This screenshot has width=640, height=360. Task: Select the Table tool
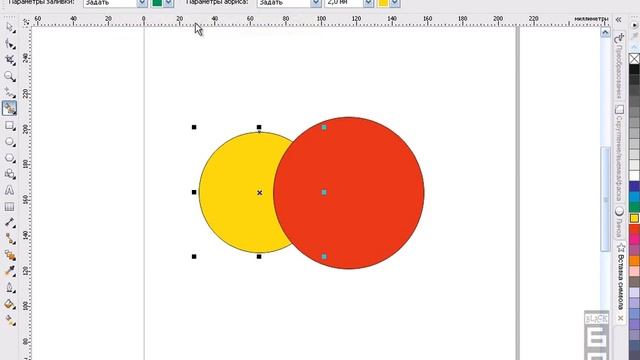pos(10,207)
